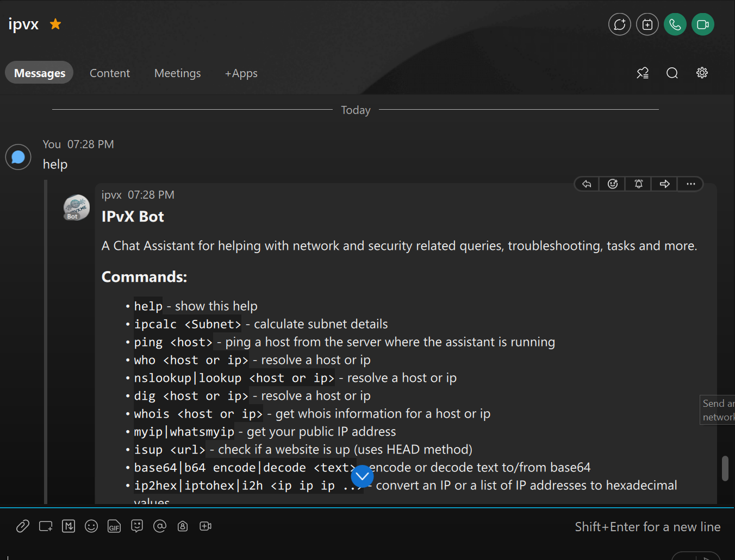Click the screen capture icon

coord(46,526)
